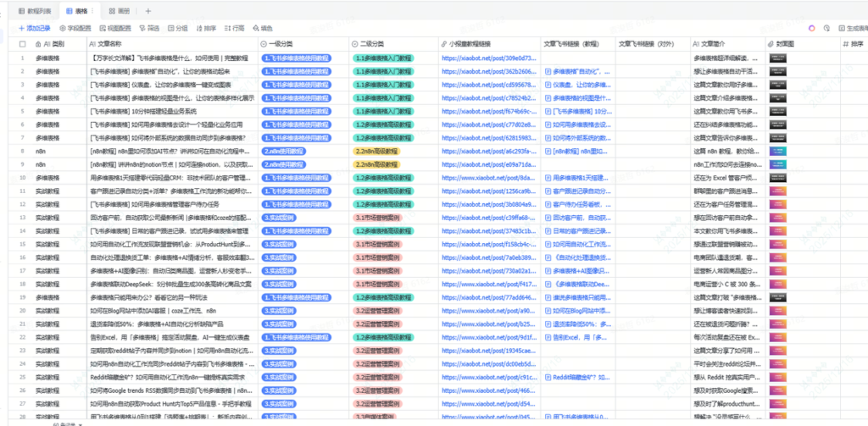This screenshot has height=426, width=868.
Task: Toggle the select-all checkbox in header
Action: tap(23, 43)
